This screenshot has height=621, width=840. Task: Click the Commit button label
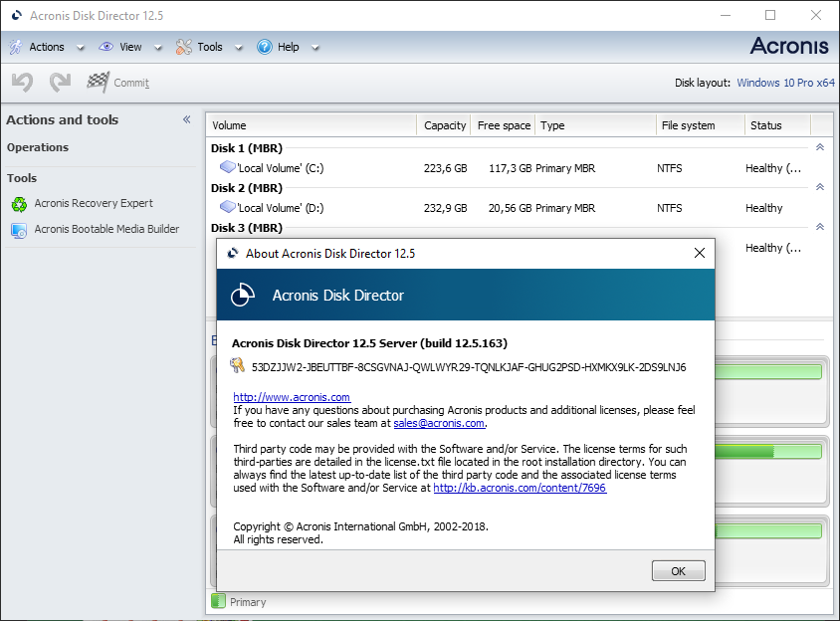[131, 83]
